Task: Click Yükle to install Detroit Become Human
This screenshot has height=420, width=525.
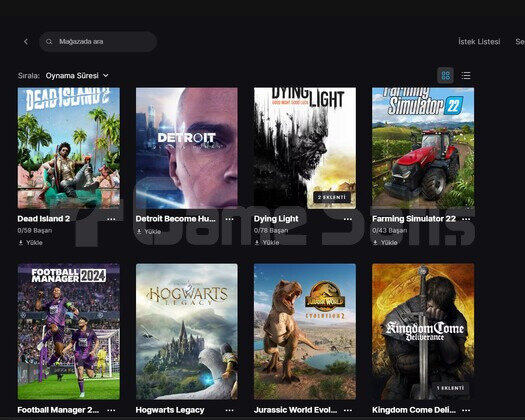Action: [x=149, y=231]
